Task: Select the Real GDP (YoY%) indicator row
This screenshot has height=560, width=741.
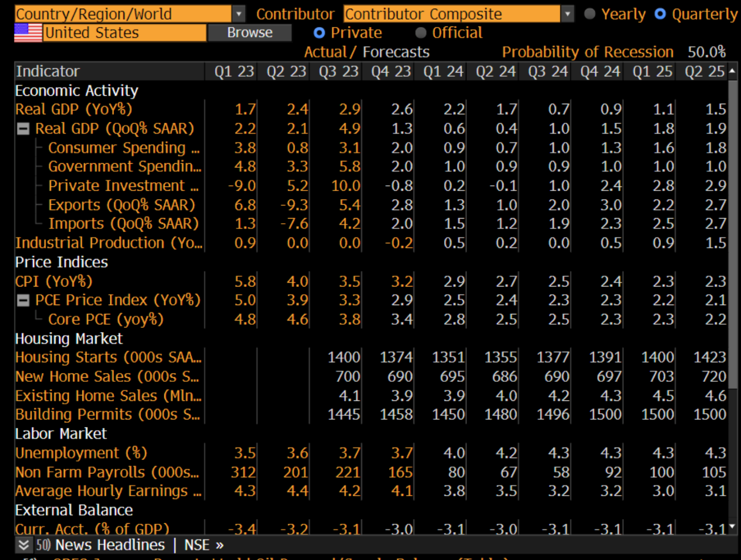Action: 74,109
